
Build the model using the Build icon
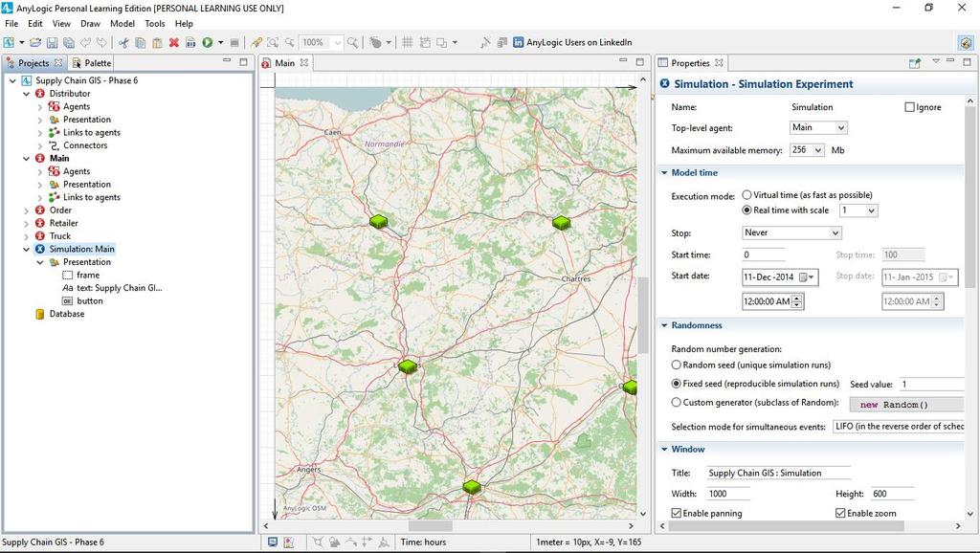tap(190, 42)
